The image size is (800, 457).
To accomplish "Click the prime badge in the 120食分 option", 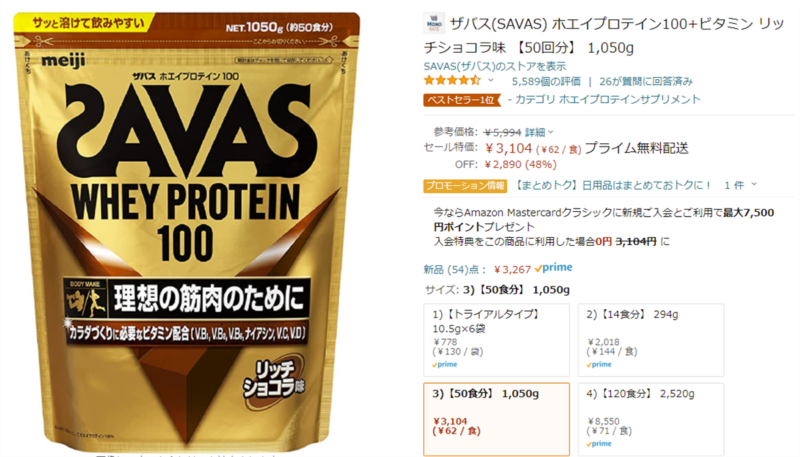I will click(x=599, y=444).
